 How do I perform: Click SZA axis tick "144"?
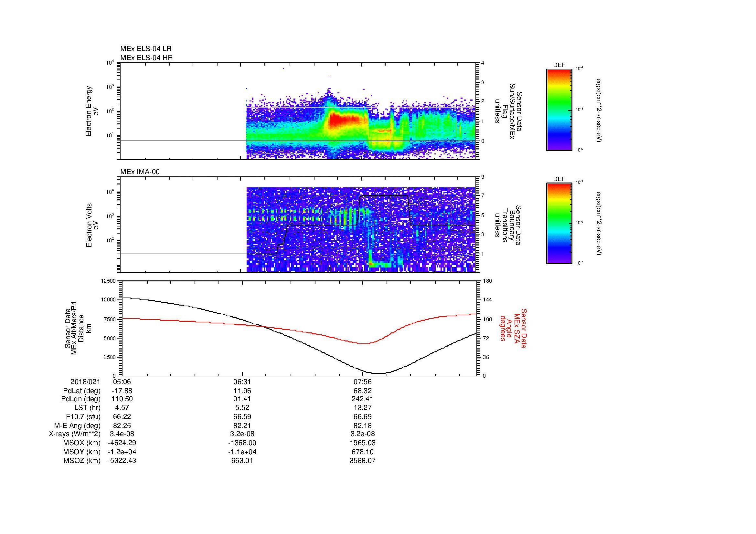click(x=487, y=300)
